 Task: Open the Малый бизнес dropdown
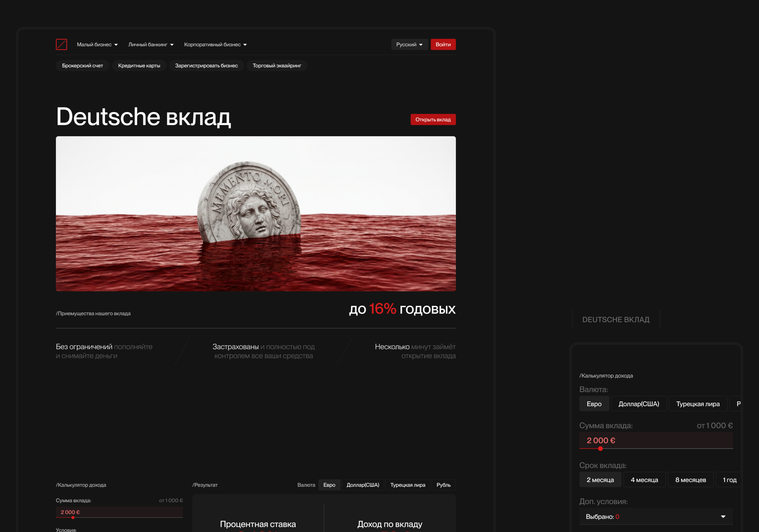coord(97,44)
